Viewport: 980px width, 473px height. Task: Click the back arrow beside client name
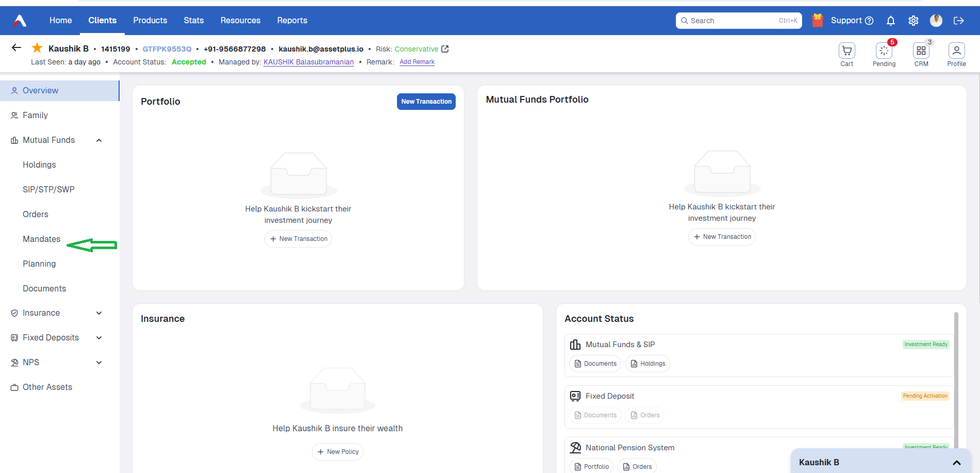16,48
